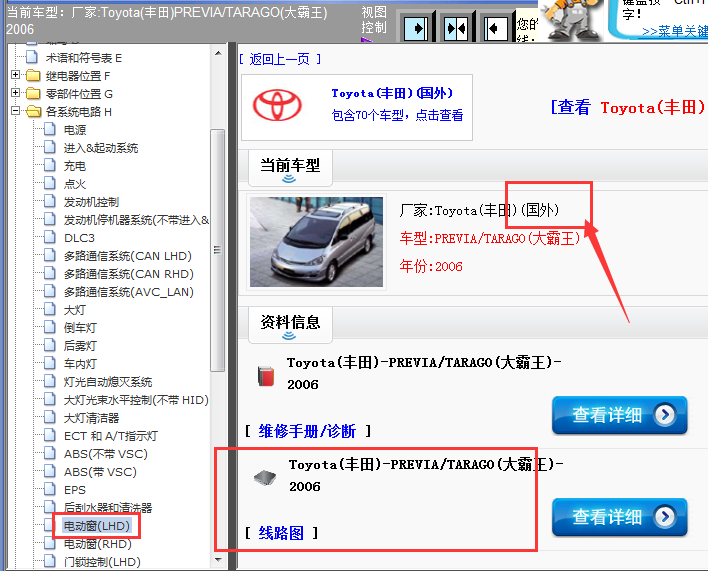This screenshot has height=571, width=708.
Task: Select 进入&起动系统 tree item
Action: 101,148
